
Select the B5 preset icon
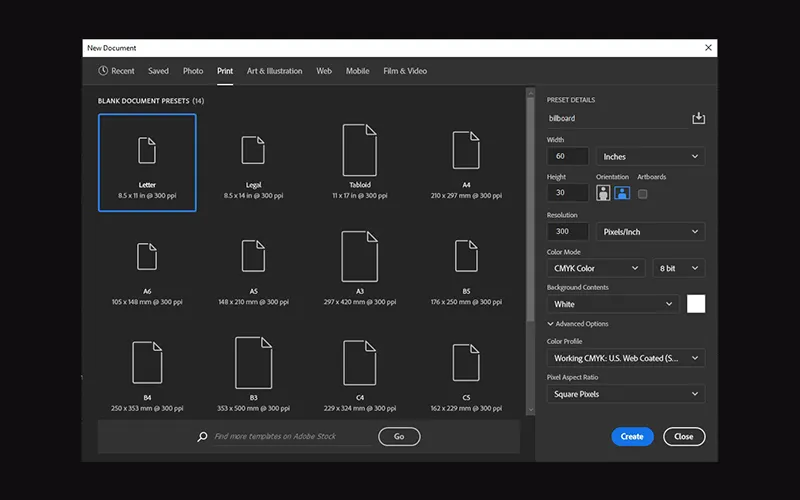[466, 256]
